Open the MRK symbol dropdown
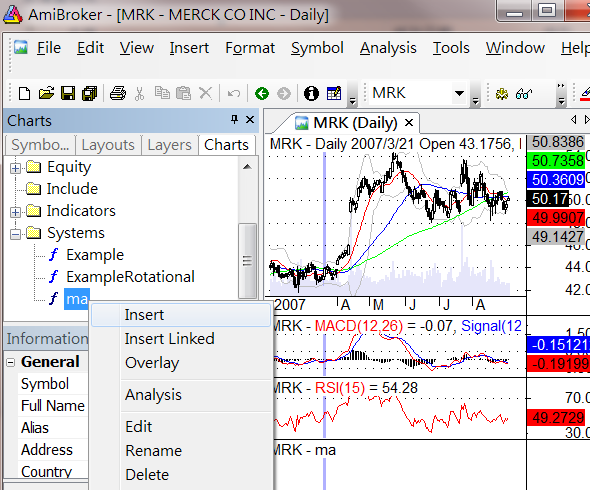Viewport: 590px width, 490px height. click(x=459, y=93)
